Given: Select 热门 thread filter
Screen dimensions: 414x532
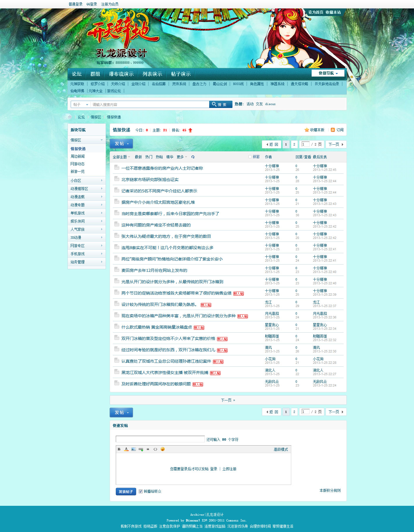Looking at the screenshot, I should [149, 157].
